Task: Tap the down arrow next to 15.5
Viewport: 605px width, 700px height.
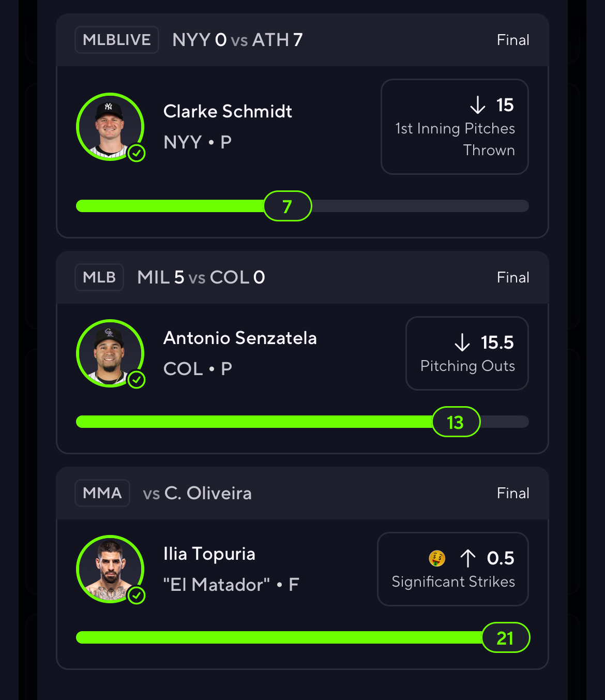Action: [x=462, y=342]
